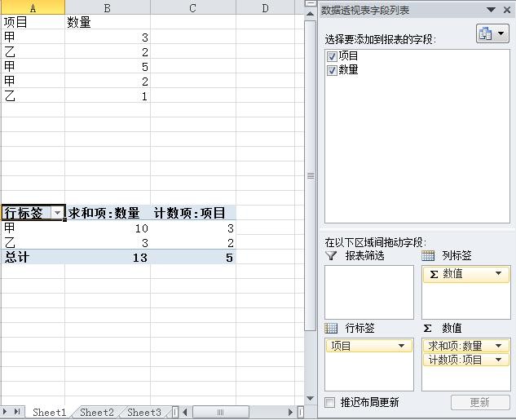Screen dimensions: 516x420
Task: Open the field list layout view button
Action: (492, 33)
